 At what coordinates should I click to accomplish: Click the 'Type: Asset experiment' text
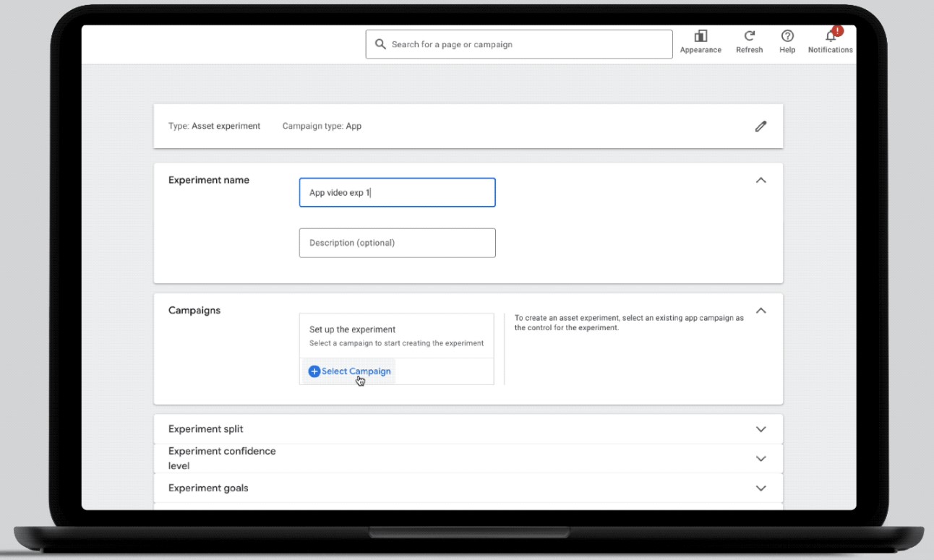click(x=214, y=126)
